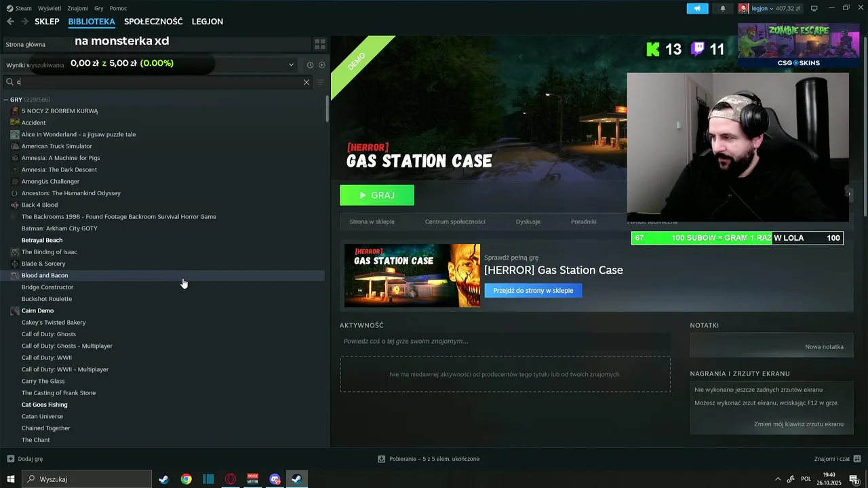Click the magnifier icon in search
Viewport: 868px width, 488px height.
point(9,82)
